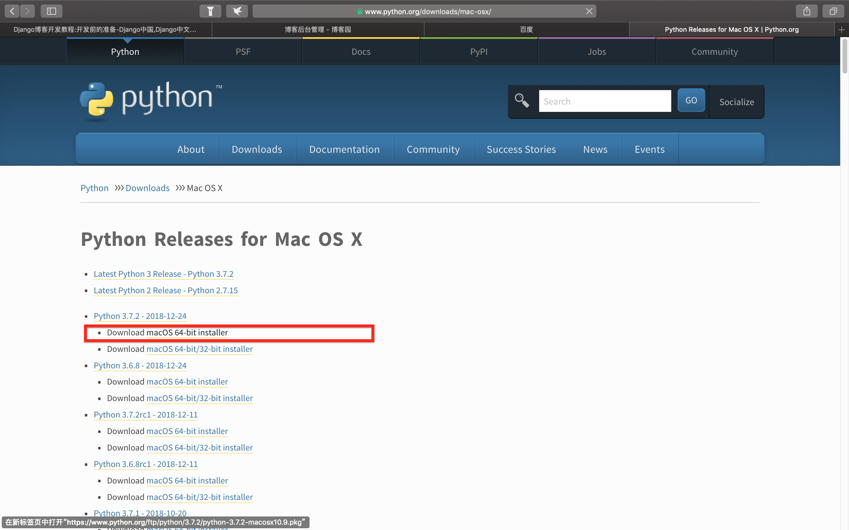Open the Jobs top navigation item

tap(597, 51)
